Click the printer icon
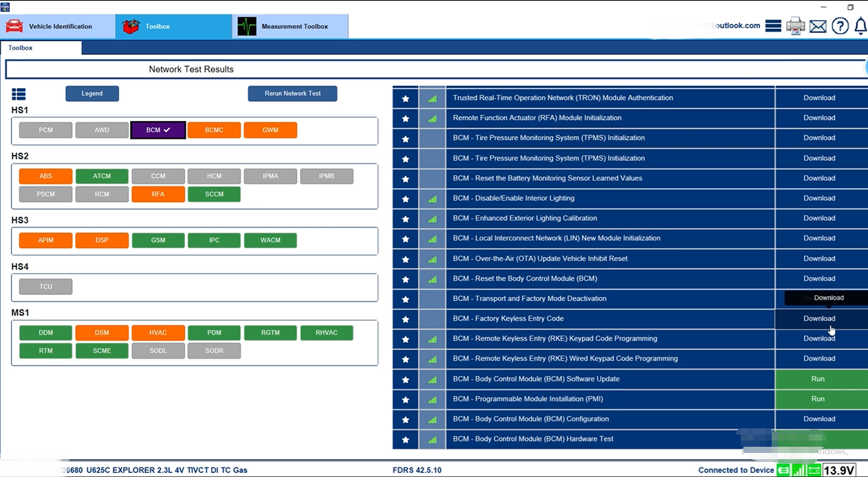This screenshot has width=868, height=477. point(795,26)
